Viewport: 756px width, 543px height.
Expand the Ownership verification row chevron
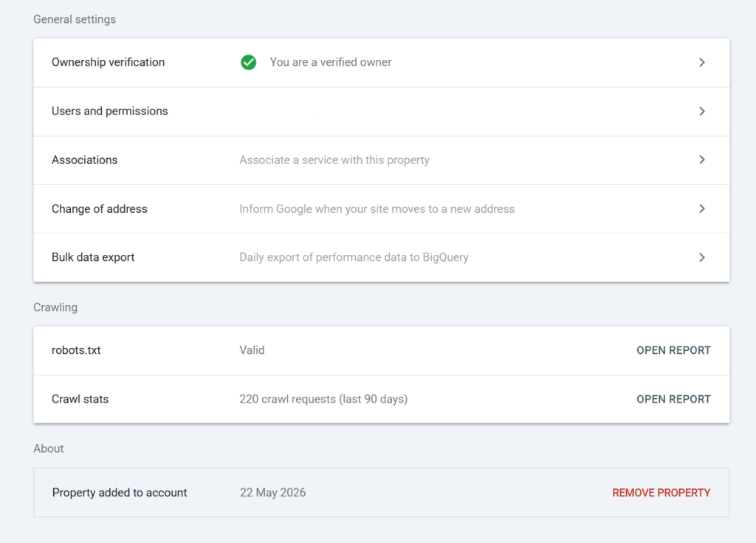point(702,62)
